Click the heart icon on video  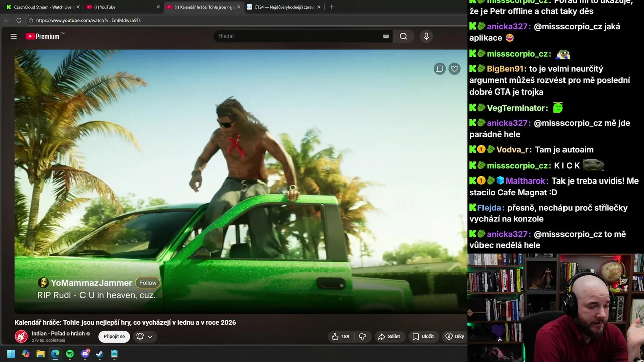[x=455, y=69]
